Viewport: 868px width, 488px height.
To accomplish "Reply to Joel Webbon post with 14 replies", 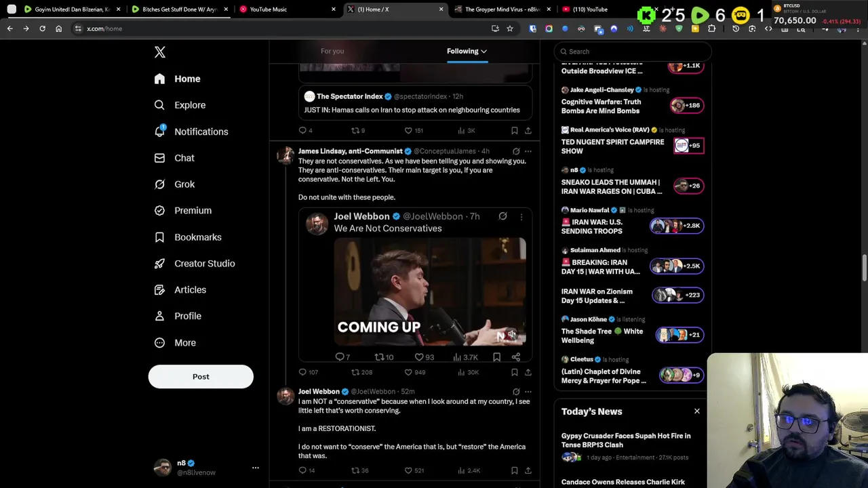I will [302, 470].
